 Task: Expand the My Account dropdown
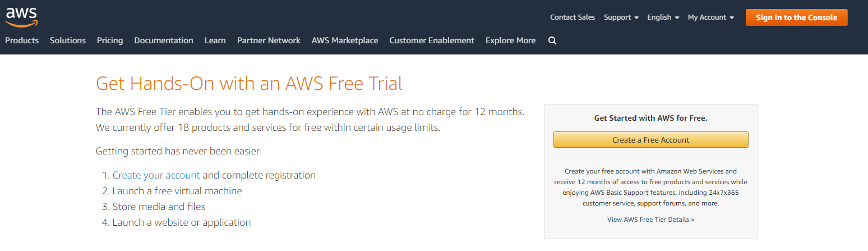710,17
